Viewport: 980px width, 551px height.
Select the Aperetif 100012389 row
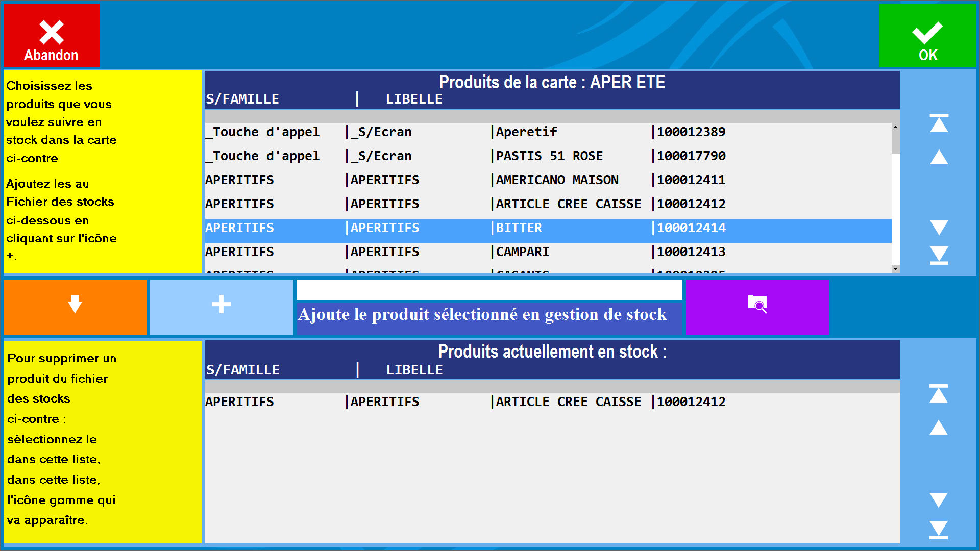(x=548, y=132)
